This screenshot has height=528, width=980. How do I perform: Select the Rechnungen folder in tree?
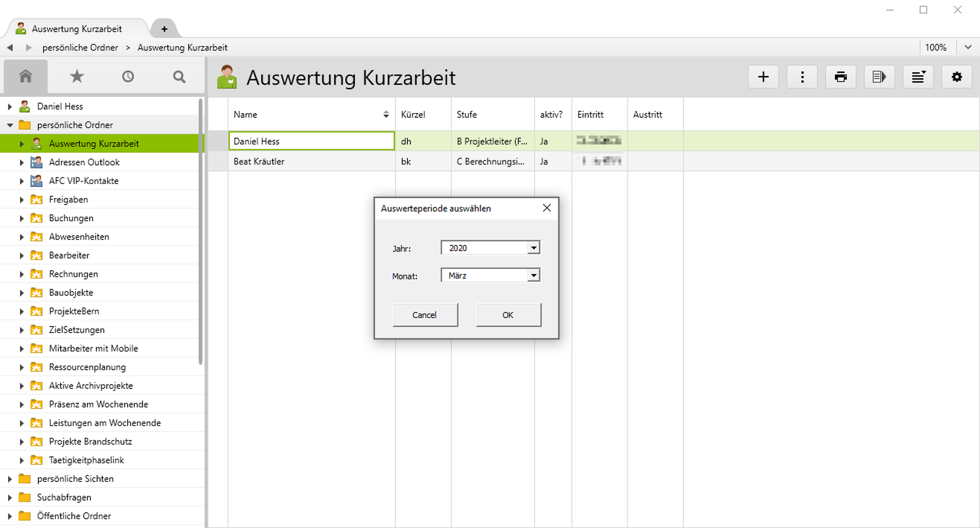(74, 274)
